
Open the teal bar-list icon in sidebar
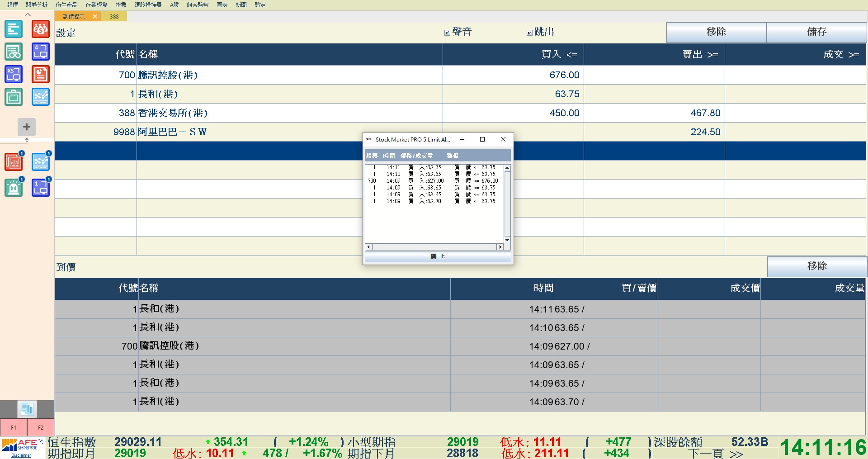(x=14, y=29)
